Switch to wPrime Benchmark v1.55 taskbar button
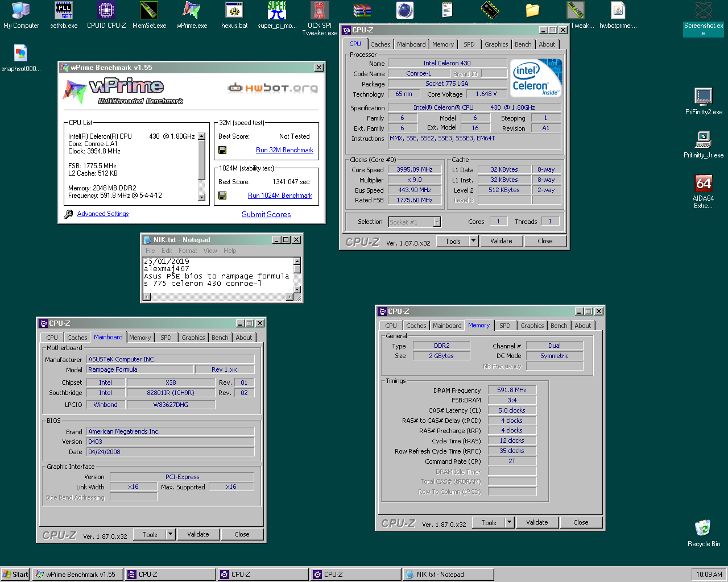The height and width of the screenshot is (582, 728). pos(77,575)
